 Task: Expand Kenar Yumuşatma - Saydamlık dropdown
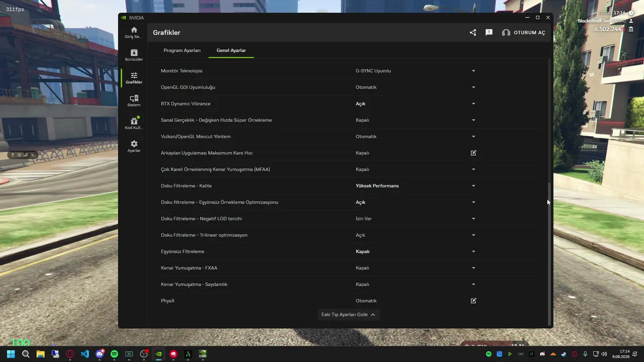point(473,285)
